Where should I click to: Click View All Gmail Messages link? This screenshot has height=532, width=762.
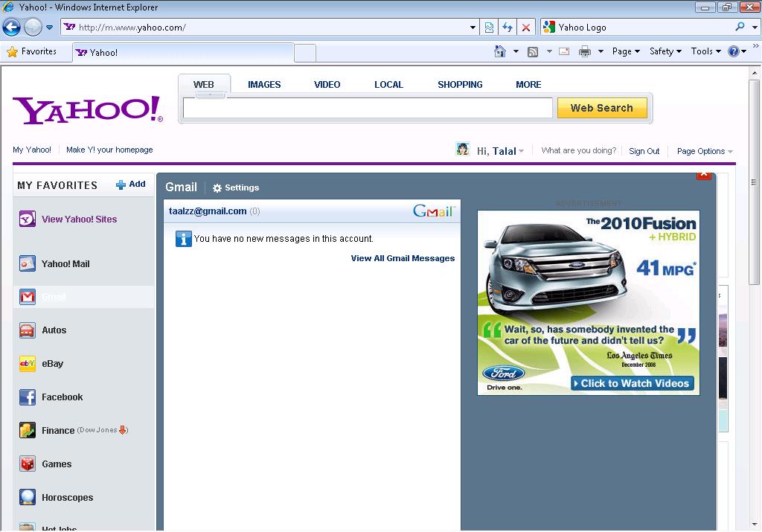click(403, 258)
